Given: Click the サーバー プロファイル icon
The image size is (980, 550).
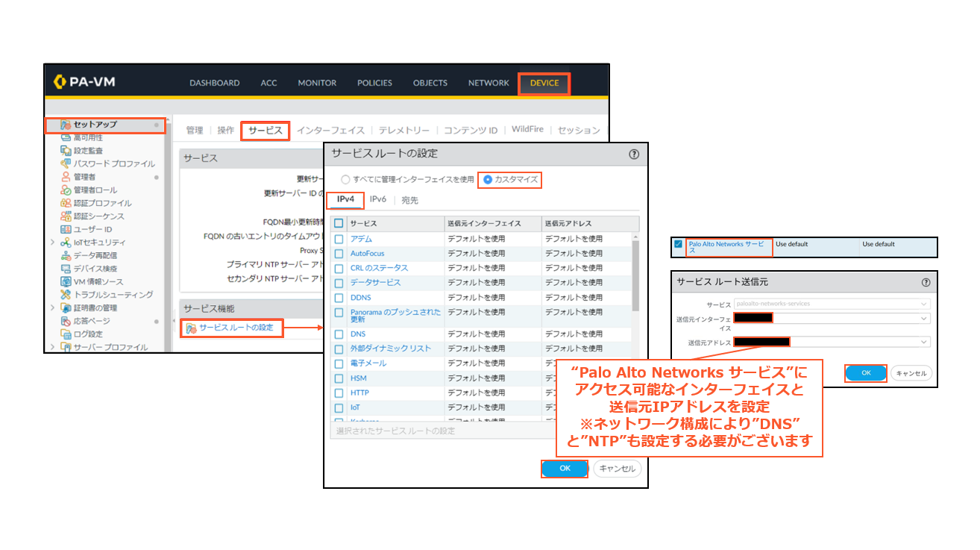Looking at the screenshot, I should pos(66,347).
